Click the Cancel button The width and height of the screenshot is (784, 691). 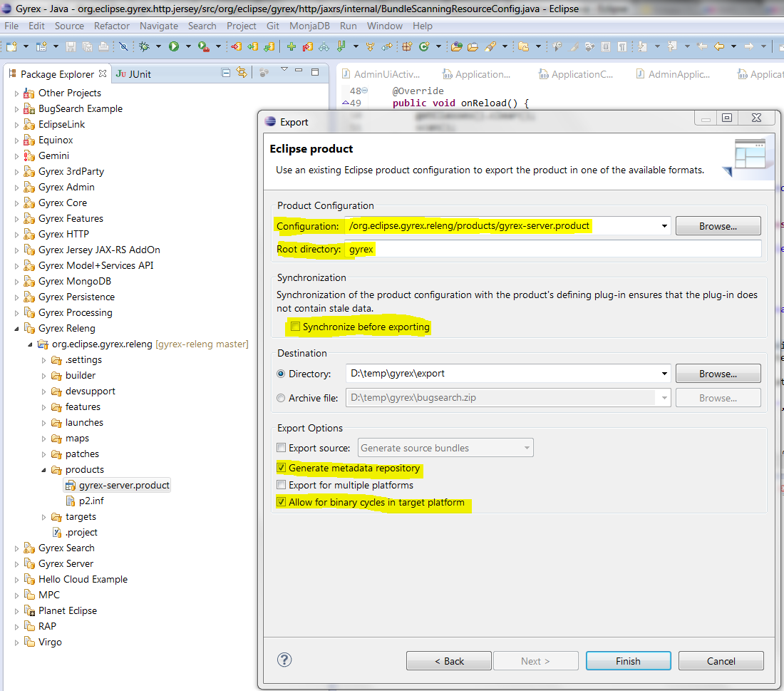coord(721,661)
